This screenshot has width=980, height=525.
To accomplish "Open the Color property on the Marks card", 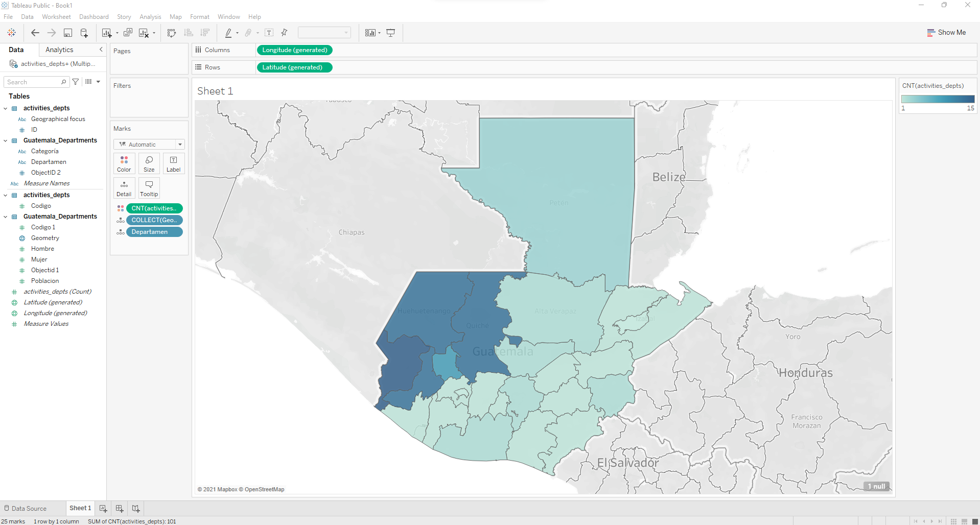I will coord(124,163).
